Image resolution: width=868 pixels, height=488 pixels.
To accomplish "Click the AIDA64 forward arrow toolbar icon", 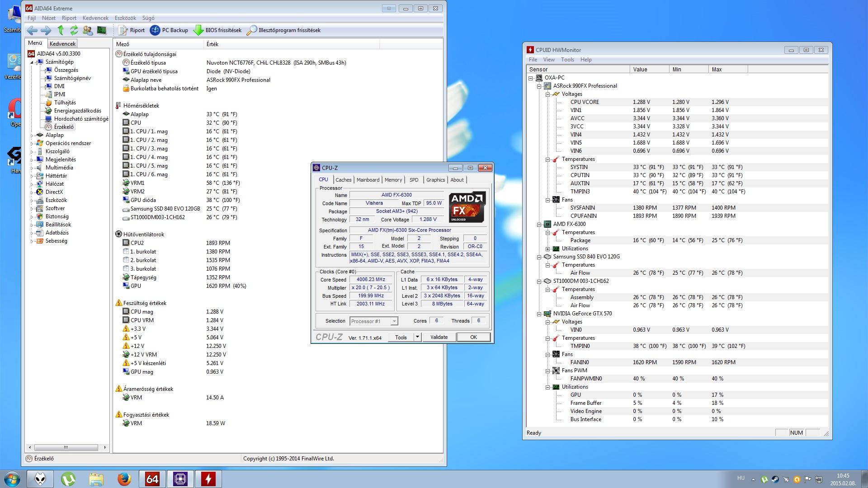I will click(46, 30).
